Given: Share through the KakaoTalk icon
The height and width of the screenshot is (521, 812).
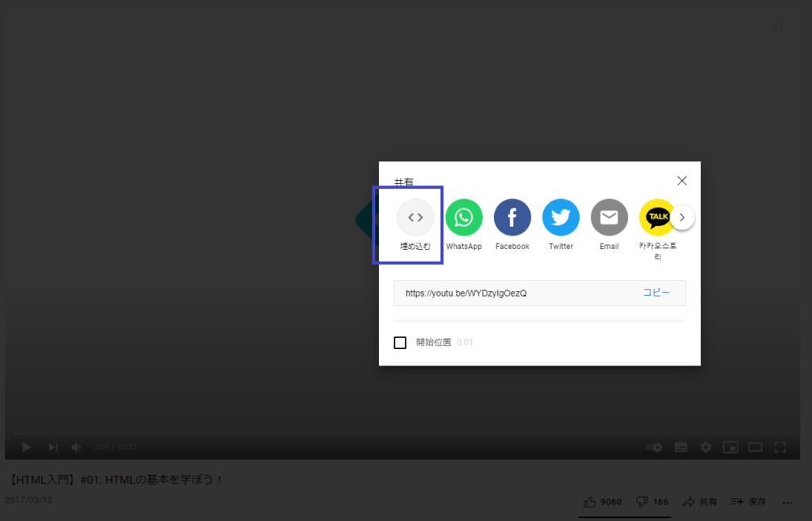Looking at the screenshot, I should click(x=657, y=217).
